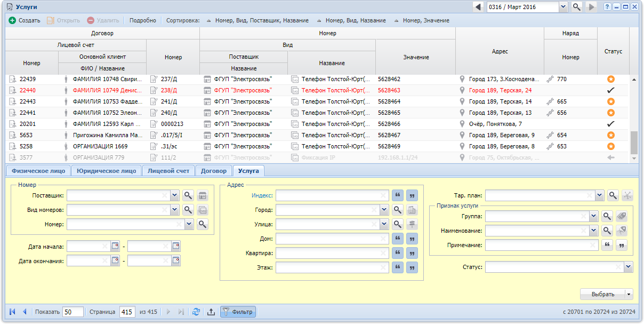The width and height of the screenshot is (644, 324).
Task: Switch to Физическое лицо tab
Action: pyautogui.click(x=37, y=171)
